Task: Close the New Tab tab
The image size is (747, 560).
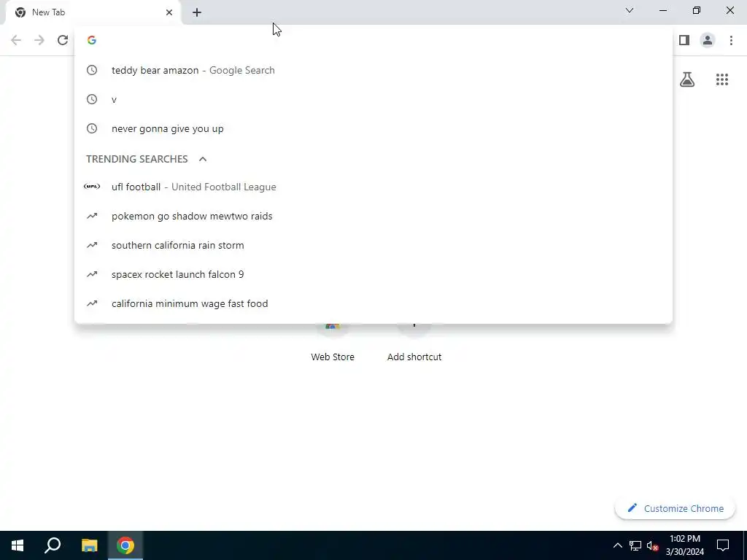Action: coord(169,12)
